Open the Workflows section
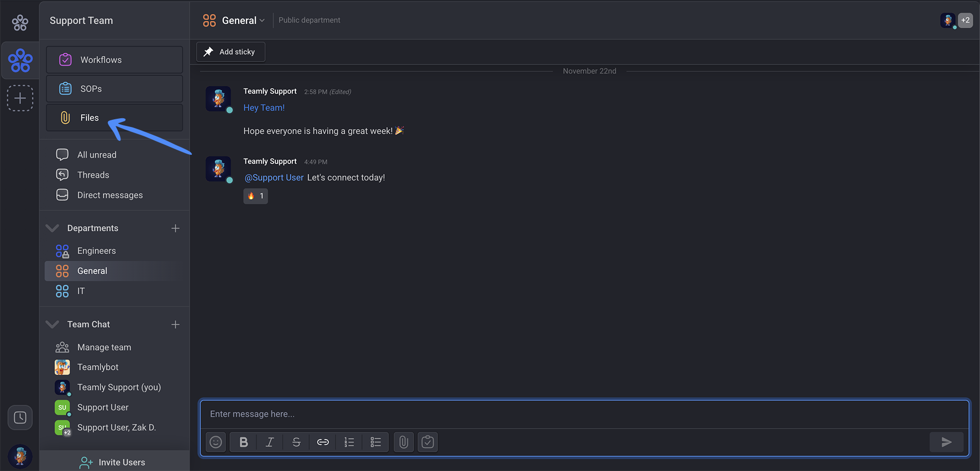Screen dimensions: 980x471 tap(114, 60)
